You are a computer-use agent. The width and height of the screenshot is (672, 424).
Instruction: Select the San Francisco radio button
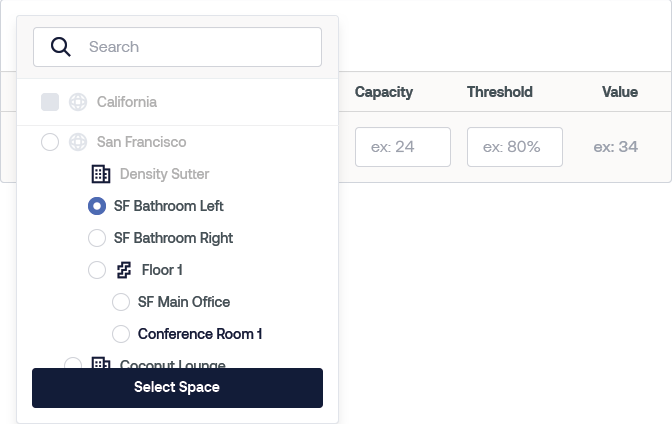50,142
